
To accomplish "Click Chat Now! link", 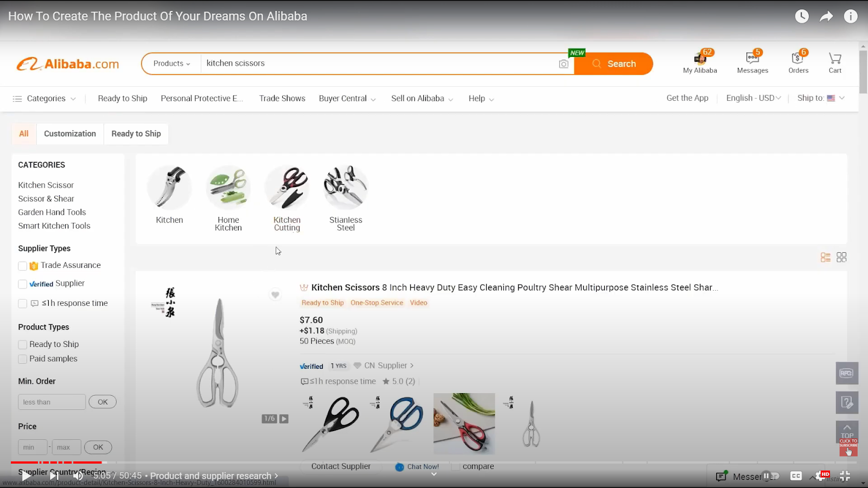I will (x=417, y=467).
